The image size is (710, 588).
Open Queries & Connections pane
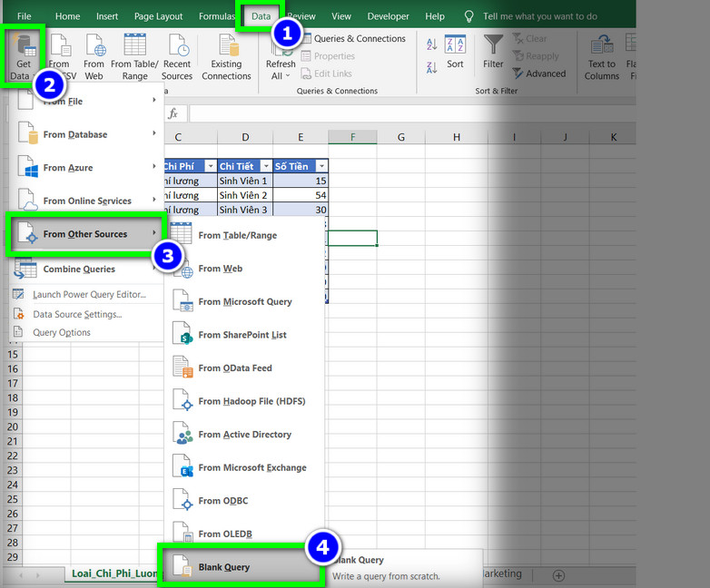coord(354,38)
